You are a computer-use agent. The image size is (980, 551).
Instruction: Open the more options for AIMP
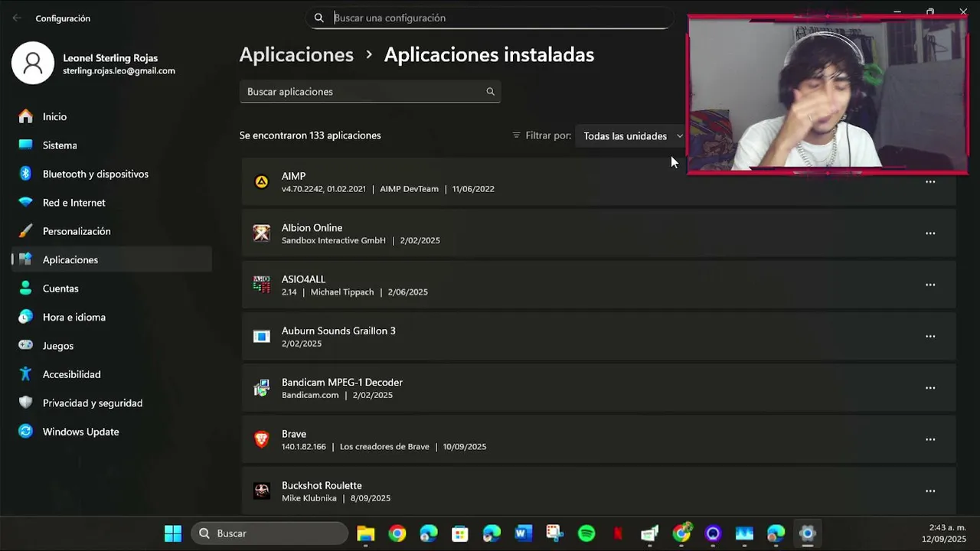coord(930,182)
